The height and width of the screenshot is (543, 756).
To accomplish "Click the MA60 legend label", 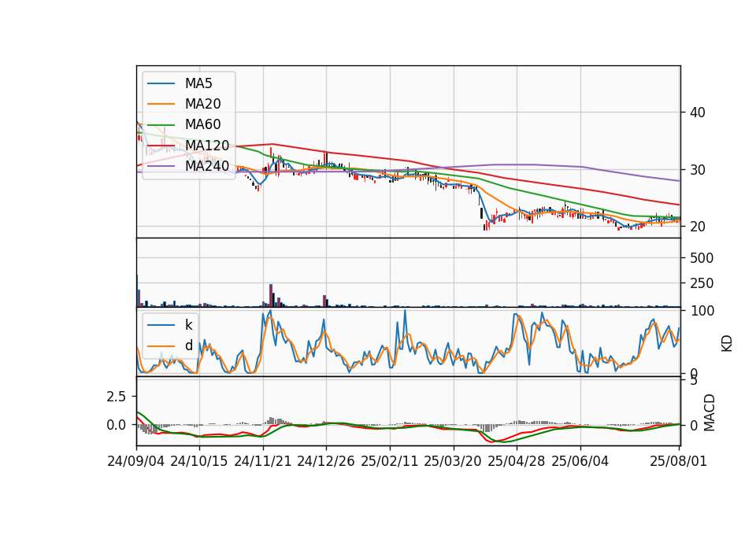I will point(202,125).
